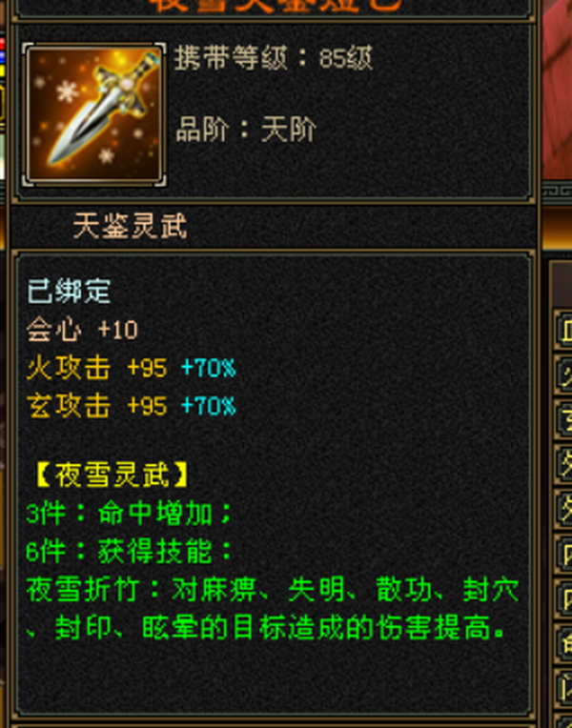Screen dimensions: 572x728
Task: Click the cropped 玄 attribute button at right edge
Action: 563,418
